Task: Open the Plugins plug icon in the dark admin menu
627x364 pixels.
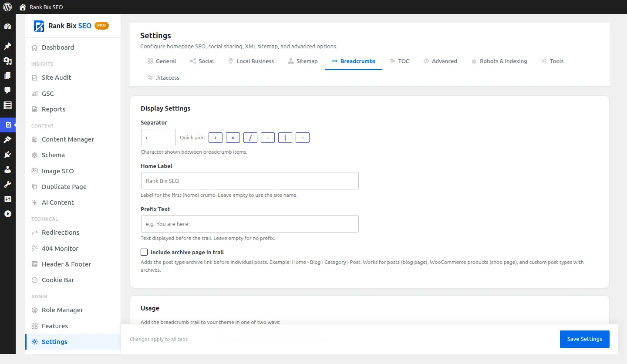Action: tap(7, 155)
